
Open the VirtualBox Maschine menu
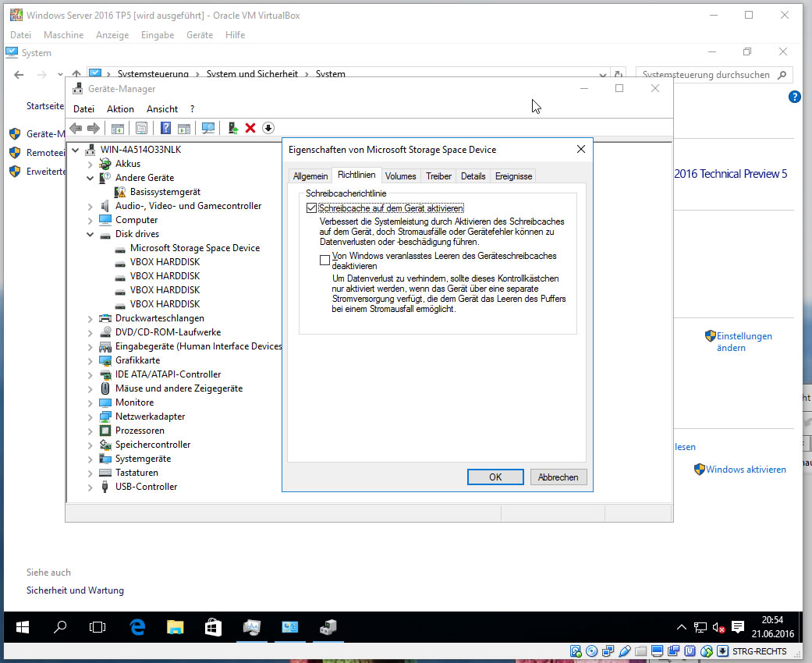64,34
